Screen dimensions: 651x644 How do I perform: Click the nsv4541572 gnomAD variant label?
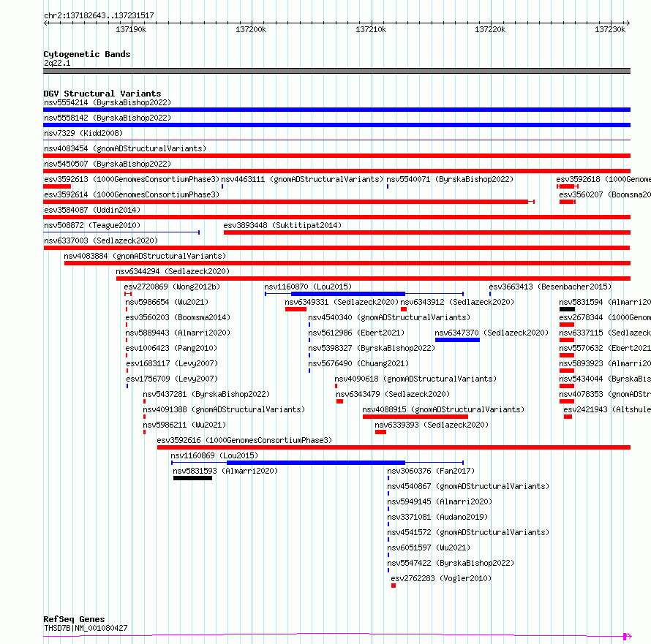(x=468, y=532)
